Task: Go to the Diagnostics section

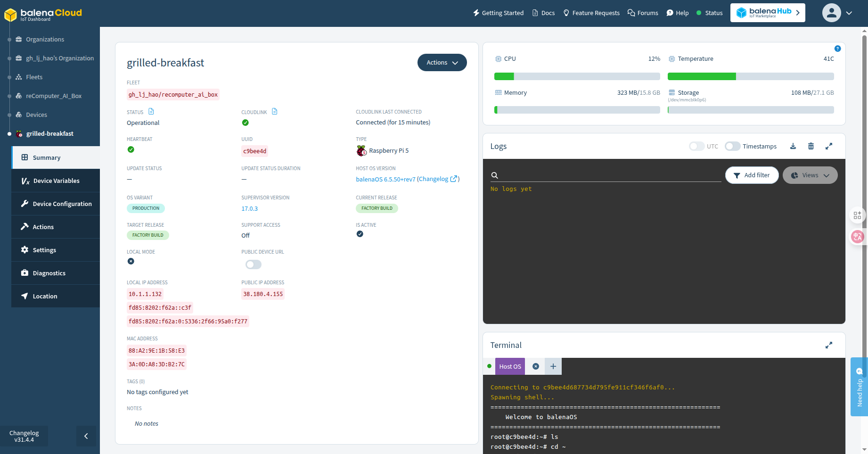Action: pos(49,273)
